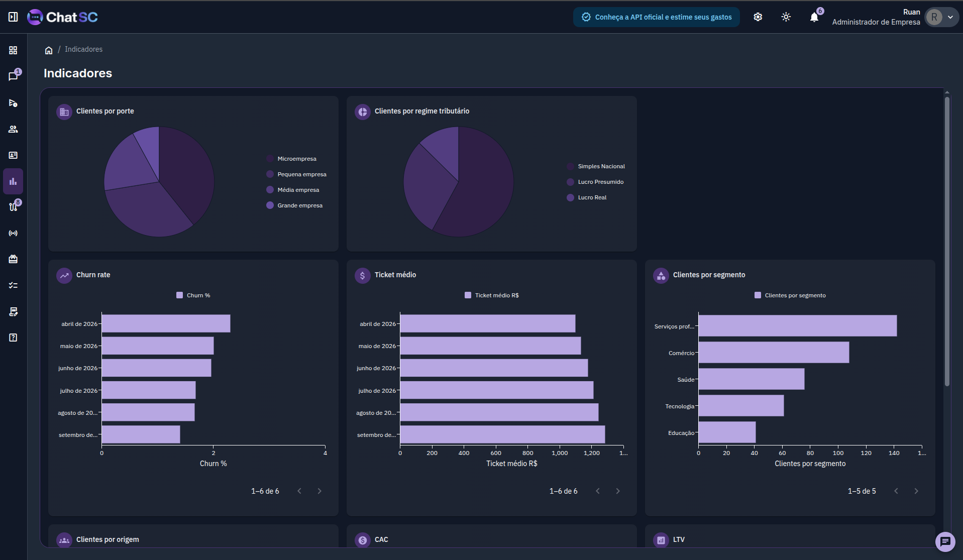Open the floating chat support bubble
This screenshot has height=560, width=963.
click(945, 541)
